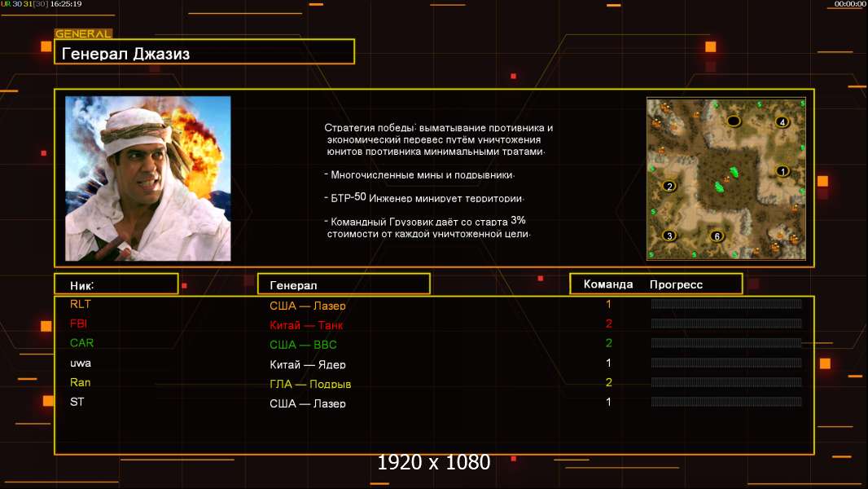Viewport: 868px width, 489px height.
Task: Click 'США — Лазер' in RLT's row
Action: [308, 305]
